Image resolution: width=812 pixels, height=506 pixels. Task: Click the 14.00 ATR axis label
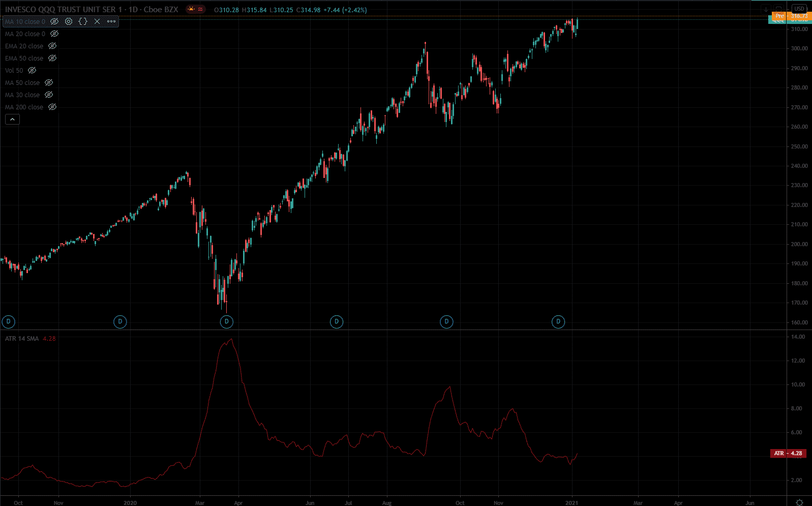(x=798, y=337)
